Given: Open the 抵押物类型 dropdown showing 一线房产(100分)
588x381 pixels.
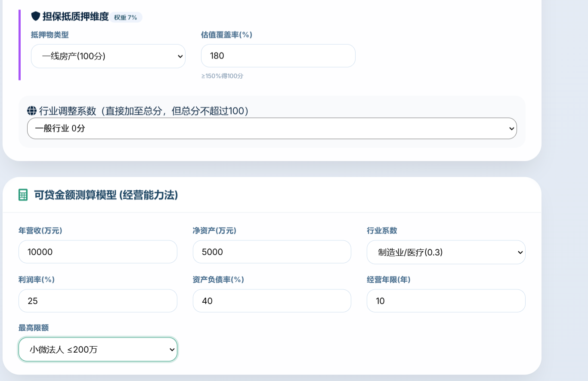Looking at the screenshot, I should click(x=108, y=56).
